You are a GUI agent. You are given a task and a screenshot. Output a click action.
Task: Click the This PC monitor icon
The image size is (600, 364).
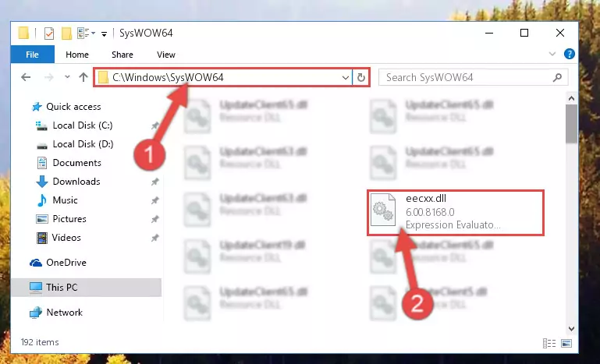point(36,288)
